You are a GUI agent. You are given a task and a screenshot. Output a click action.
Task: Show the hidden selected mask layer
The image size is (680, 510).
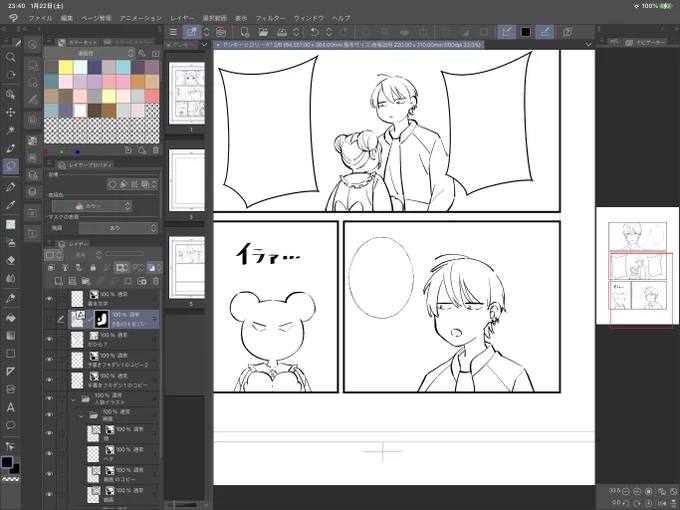point(49,319)
